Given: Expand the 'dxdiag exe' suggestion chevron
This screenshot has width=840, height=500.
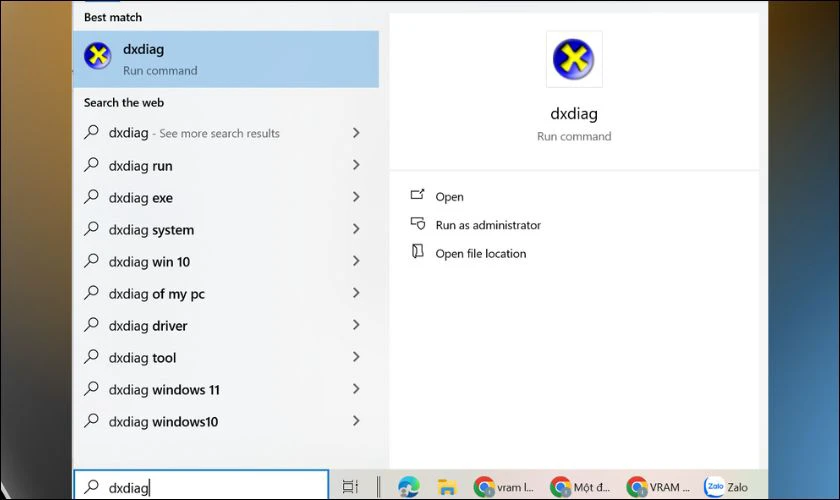Looking at the screenshot, I should click(x=356, y=197).
